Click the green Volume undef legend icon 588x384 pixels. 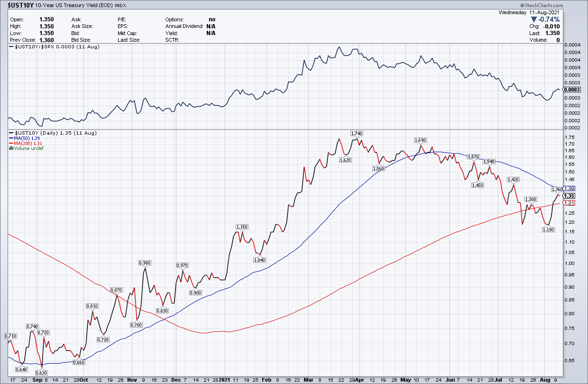[10, 148]
